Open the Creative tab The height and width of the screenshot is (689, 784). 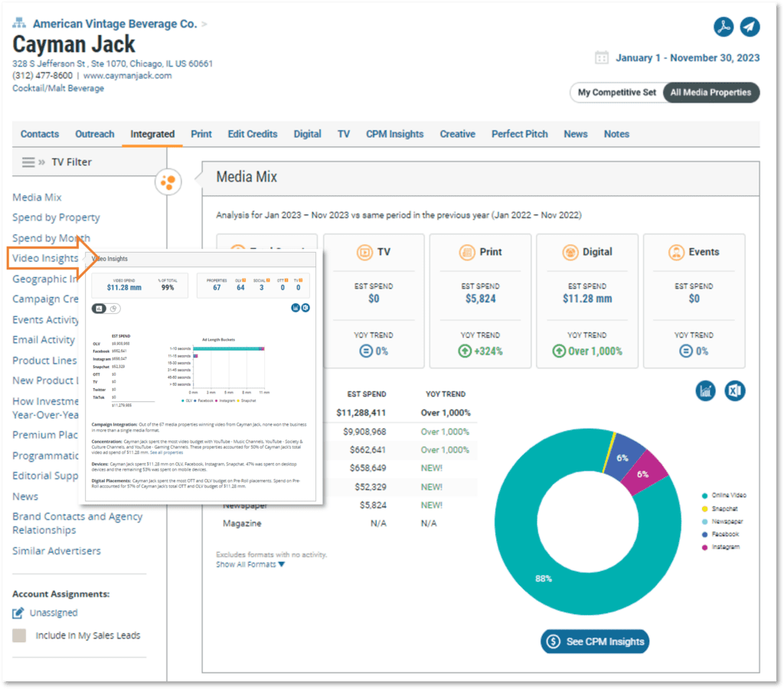[458, 134]
